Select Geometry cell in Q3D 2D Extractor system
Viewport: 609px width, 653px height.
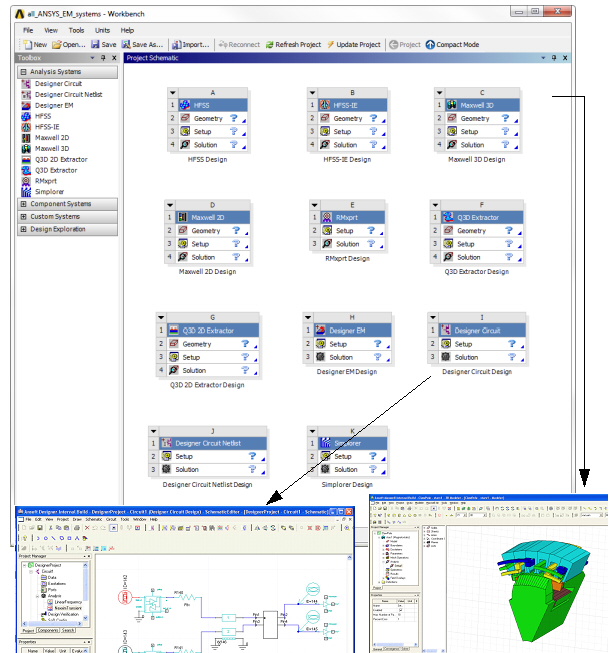[x=213, y=344]
